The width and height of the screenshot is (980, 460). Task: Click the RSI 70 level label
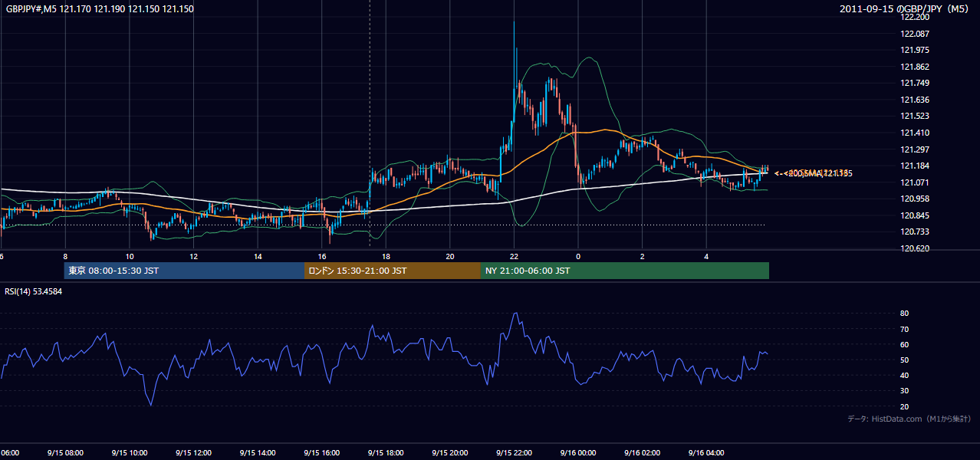point(904,329)
